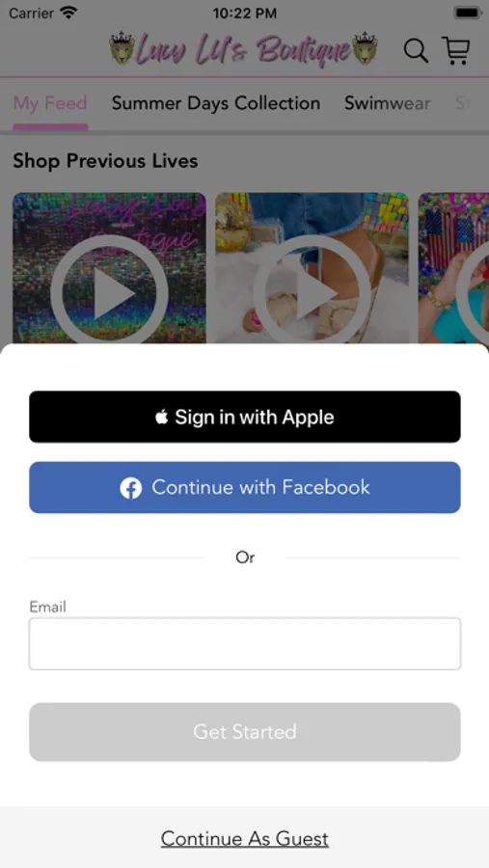Tap the right lion crown logo icon
Viewport: 489px width, 868px height.
point(365,49)
